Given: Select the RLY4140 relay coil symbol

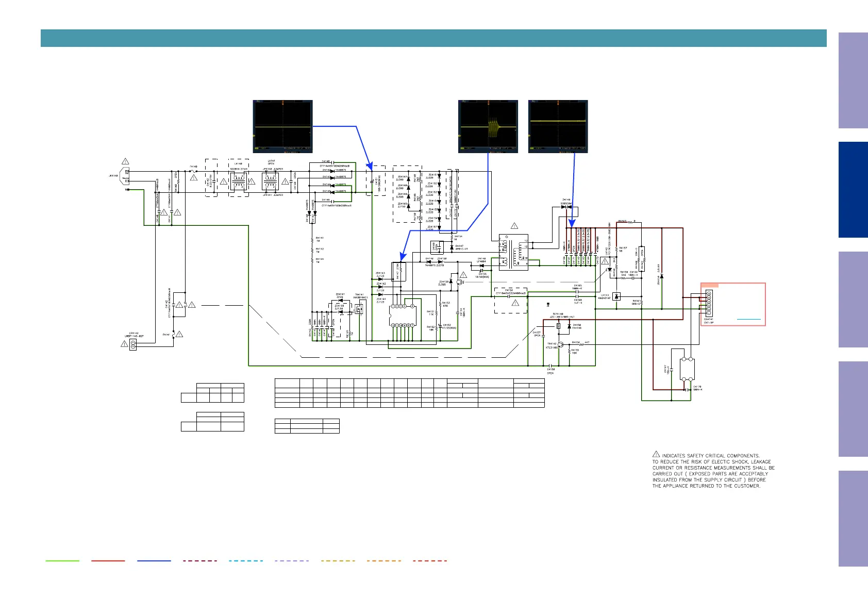Looking at the screenshot, I should (558, 326).
